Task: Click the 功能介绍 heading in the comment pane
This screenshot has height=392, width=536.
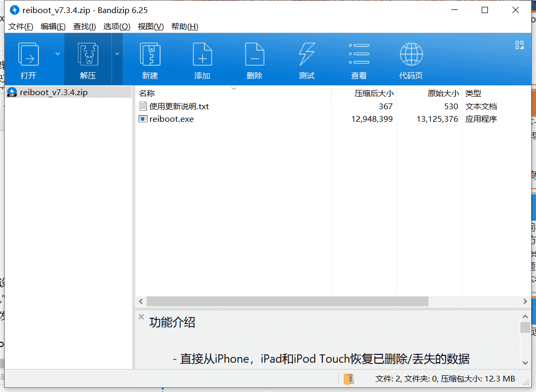Action: tap(172, 322)
